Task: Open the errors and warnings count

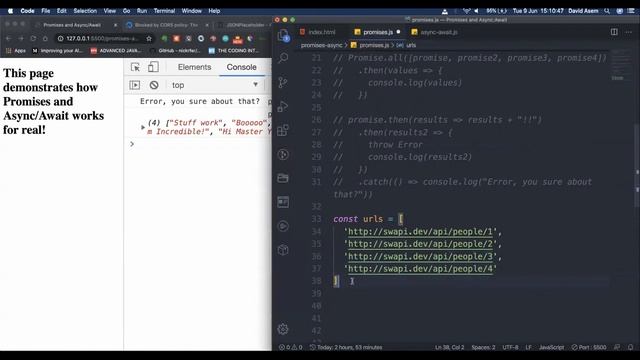Action: coord(290,347)
